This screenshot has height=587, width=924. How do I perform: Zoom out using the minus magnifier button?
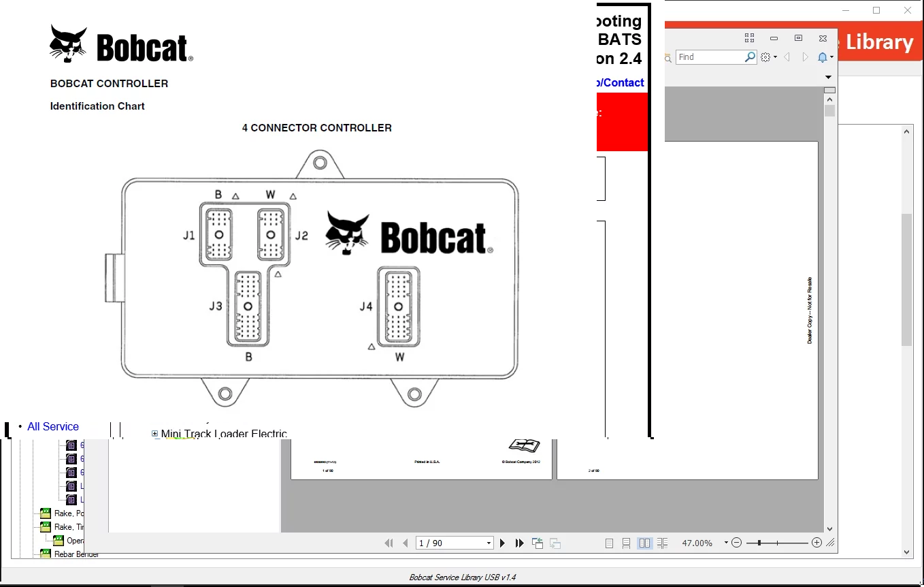pos(736,543)
